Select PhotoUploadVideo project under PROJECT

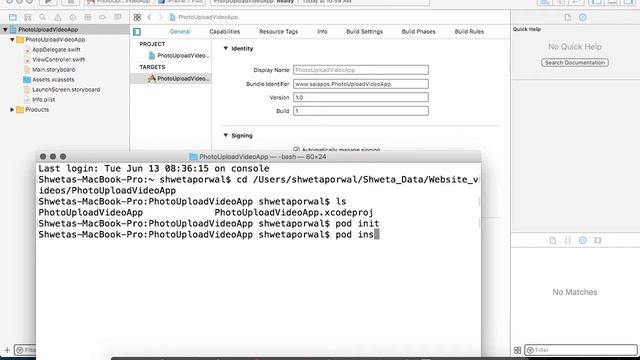179,55
